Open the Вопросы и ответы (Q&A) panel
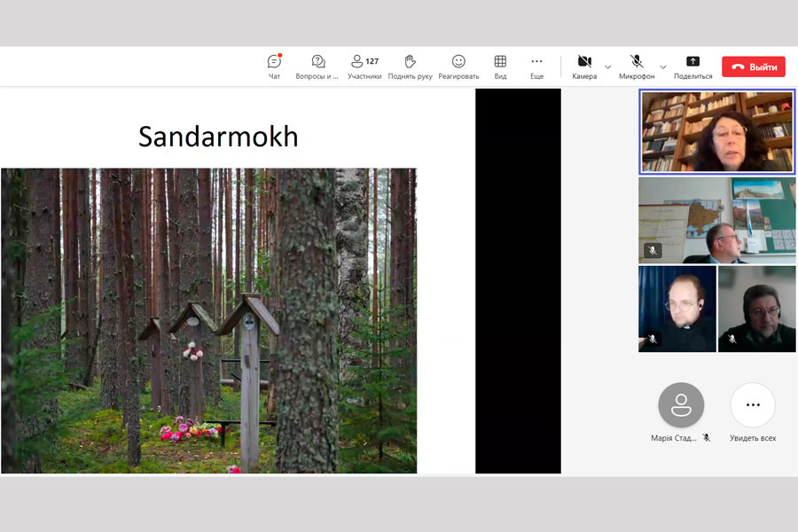This screenshot has height=532, width=798. [x=317, y=66]
